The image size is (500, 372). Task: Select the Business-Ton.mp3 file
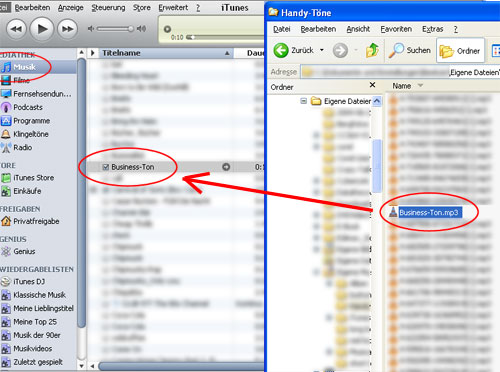[x=430, y=213]
